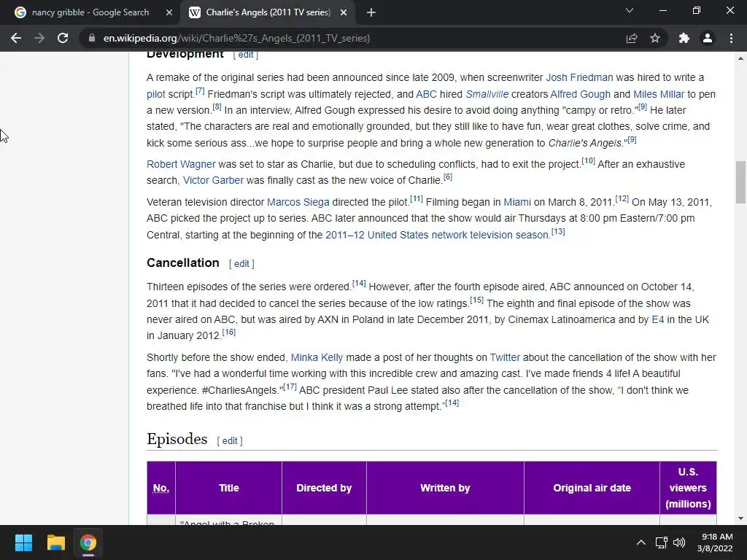The image size is (747, 560).
Task: Go back to the previous page
Action: click(16, 38)
